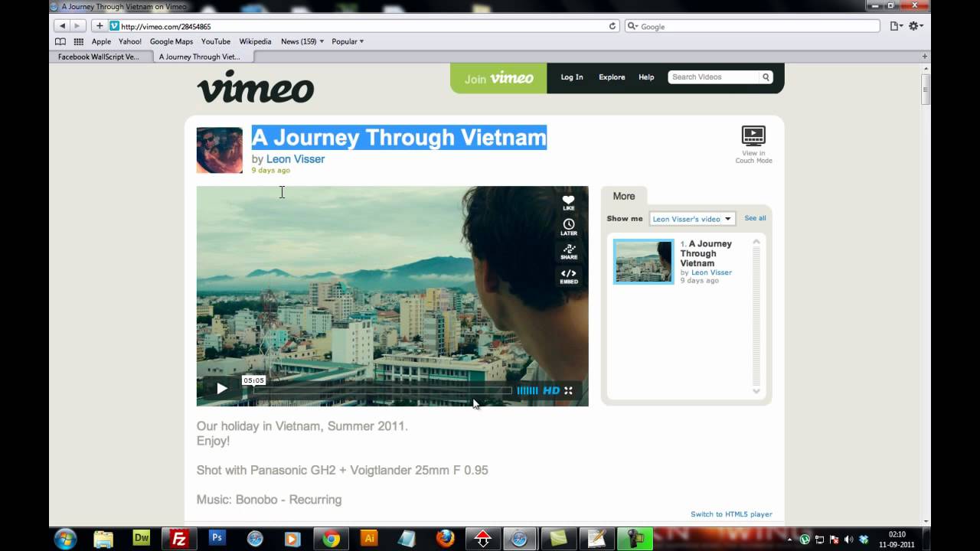Open the bookmarks book icon
980x551 pixels.
[60, 41]
